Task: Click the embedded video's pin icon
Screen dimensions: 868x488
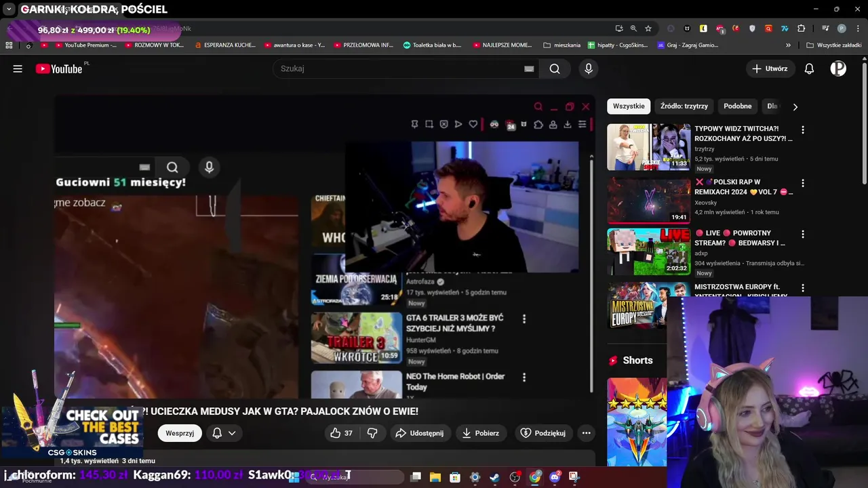Action: tap(414, 124)
